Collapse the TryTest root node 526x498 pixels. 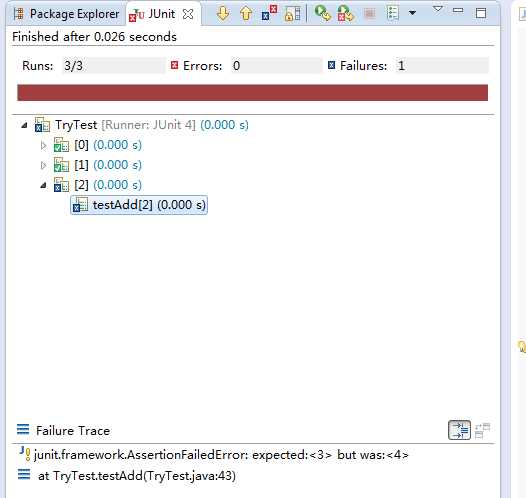(x=24, y=125)
